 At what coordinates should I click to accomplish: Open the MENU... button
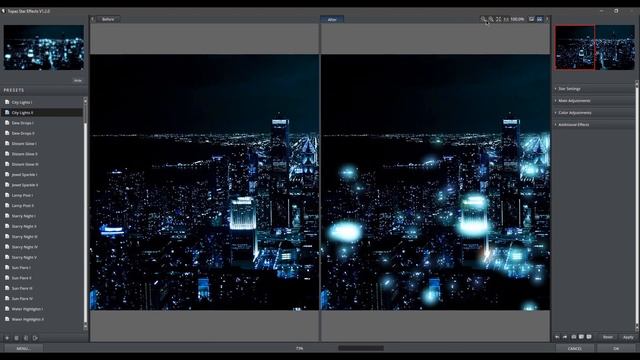(24, 349)
